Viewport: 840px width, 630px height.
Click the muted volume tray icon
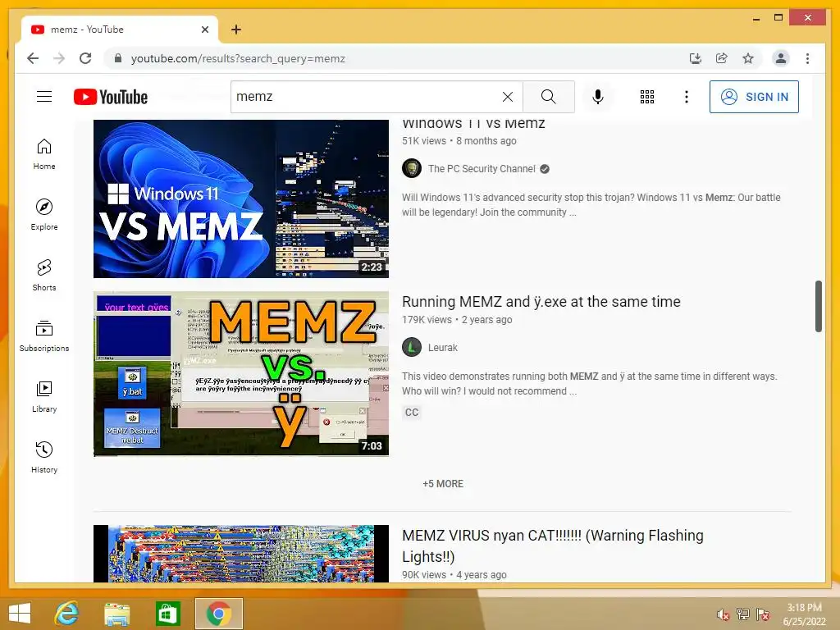pos(723,614)
